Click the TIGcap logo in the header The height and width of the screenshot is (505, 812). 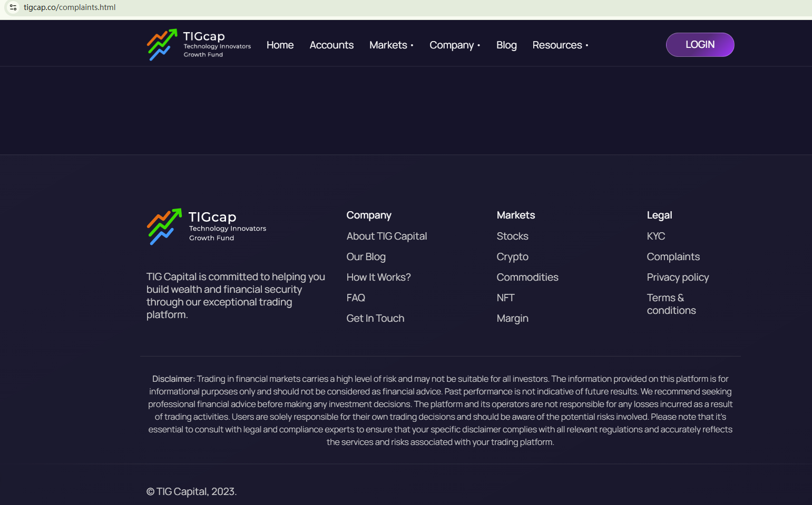[x=199, y=45]
